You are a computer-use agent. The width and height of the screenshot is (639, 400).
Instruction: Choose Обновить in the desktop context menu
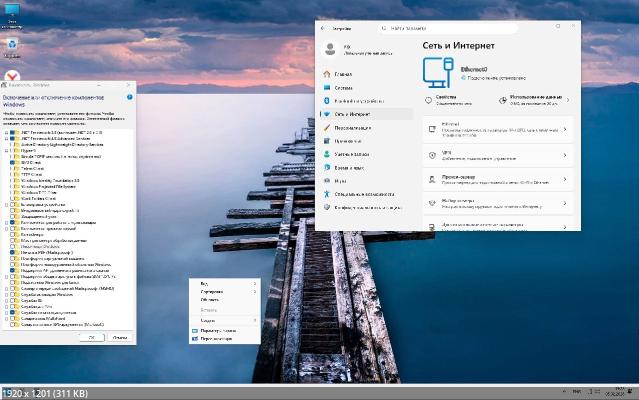pyautogui.click(x=210, y=299)
